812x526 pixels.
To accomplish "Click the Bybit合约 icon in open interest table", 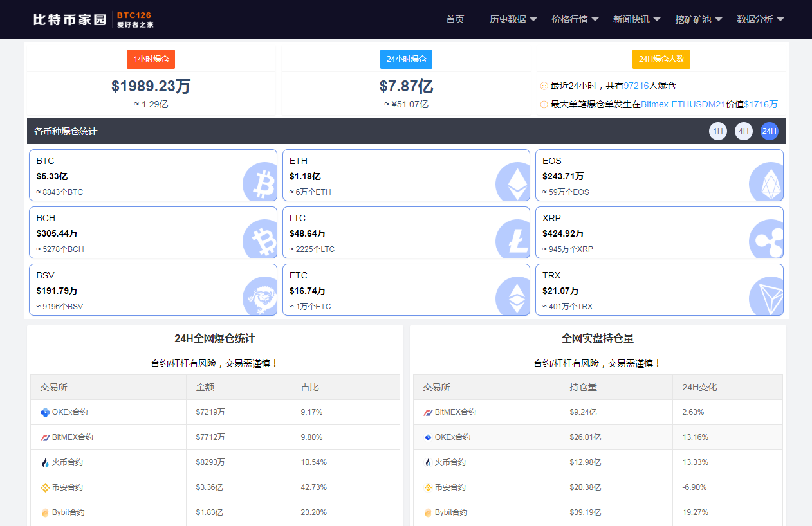I will coord(428,512).
